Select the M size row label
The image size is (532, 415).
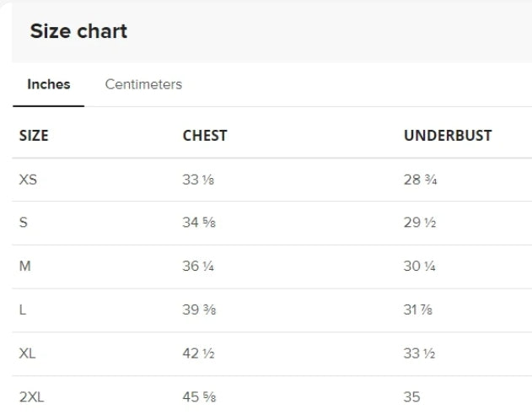25,266
